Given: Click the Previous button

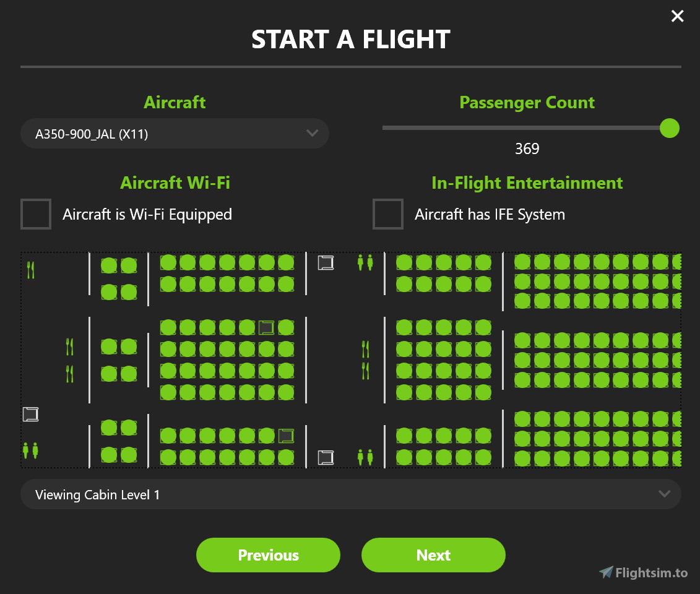Looking at the screenshot, I should pos(268,555).
